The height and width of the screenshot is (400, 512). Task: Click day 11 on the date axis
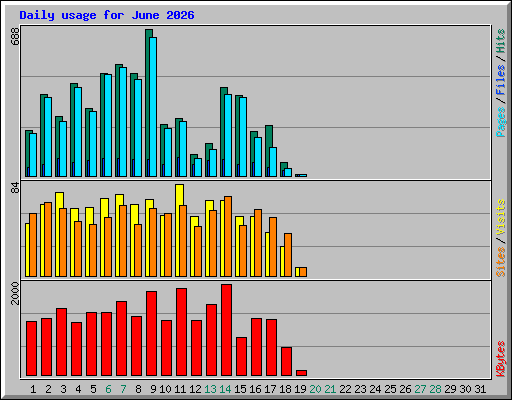point(180,389)
